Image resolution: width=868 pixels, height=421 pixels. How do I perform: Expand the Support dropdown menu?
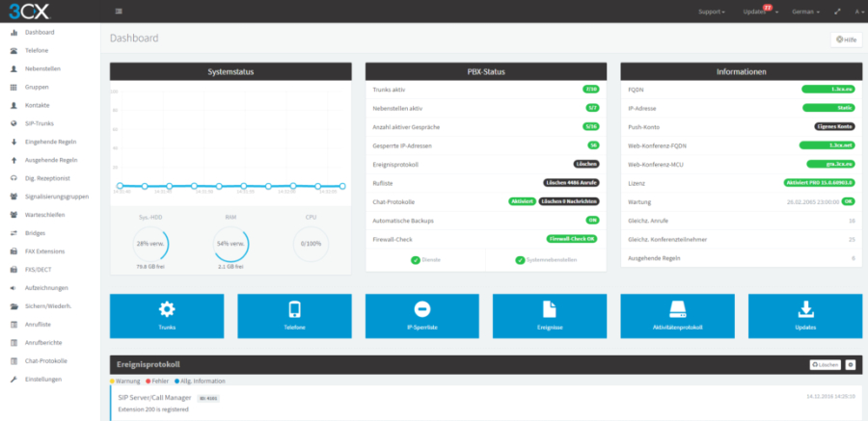pos(712,12)
